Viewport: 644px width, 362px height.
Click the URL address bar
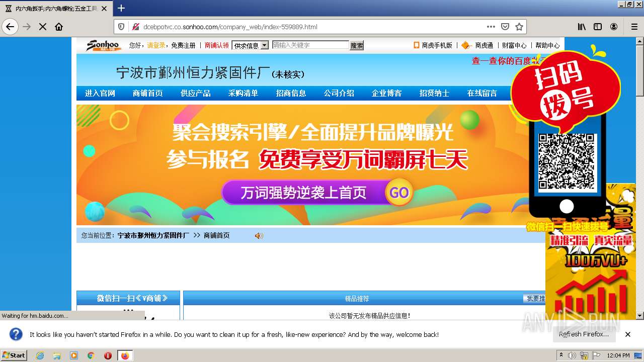[x=312, y=27]
